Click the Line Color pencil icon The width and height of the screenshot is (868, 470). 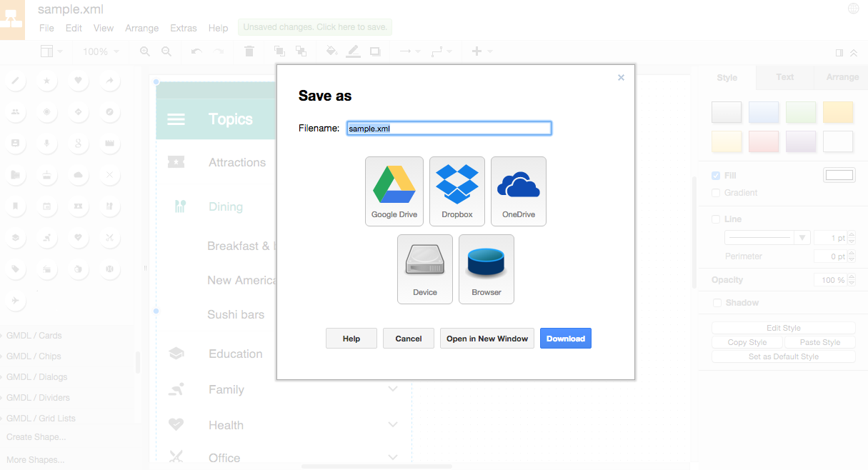click(353, 51)
